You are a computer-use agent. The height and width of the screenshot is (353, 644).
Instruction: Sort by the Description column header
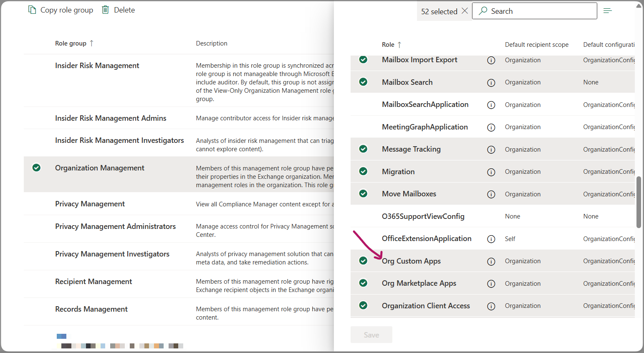coord(212,43)
